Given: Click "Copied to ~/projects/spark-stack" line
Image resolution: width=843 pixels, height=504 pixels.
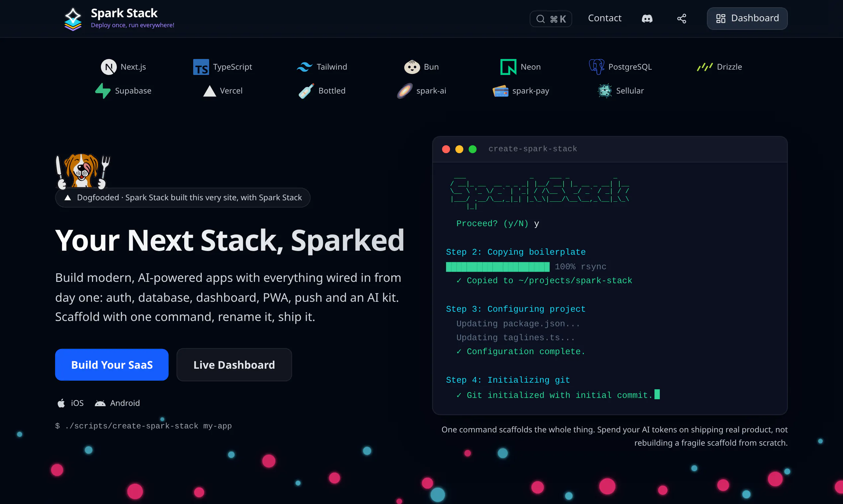Looking at the screenshot, I should pyautogui.click(x=544, y=281).
